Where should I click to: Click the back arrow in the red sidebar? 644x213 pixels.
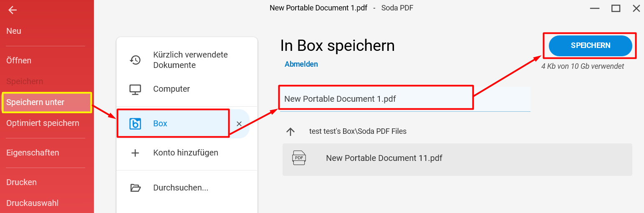[x=13, y=10]
